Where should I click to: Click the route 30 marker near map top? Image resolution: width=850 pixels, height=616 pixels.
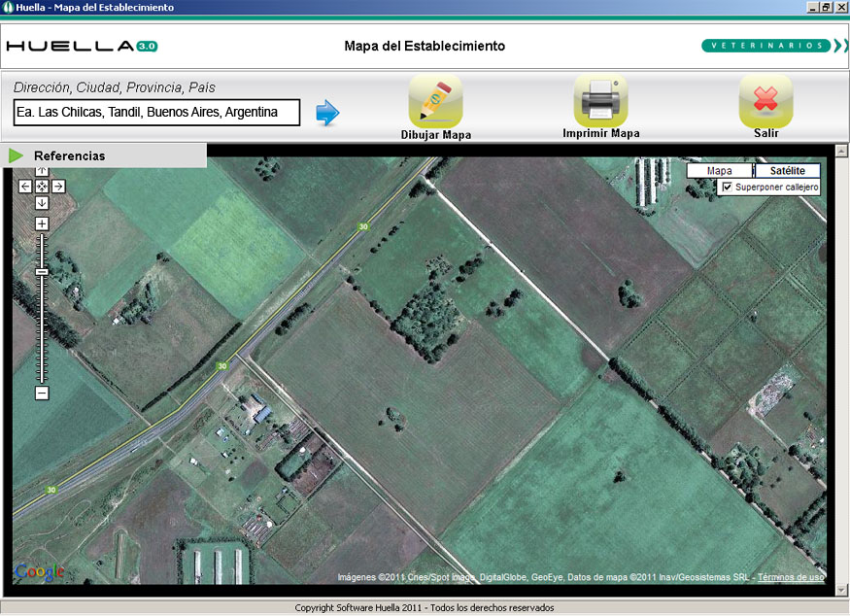click(x=363, y=226)
